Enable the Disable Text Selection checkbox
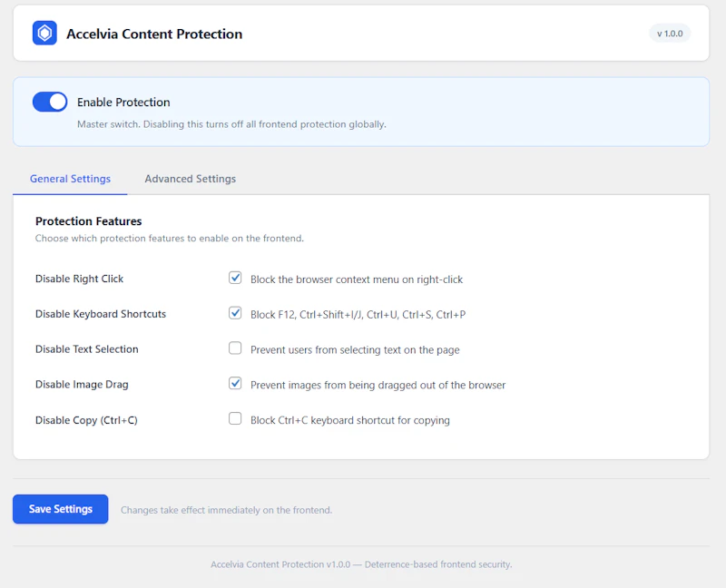This screenshot has width=726, height=588. tap(235, 348)
